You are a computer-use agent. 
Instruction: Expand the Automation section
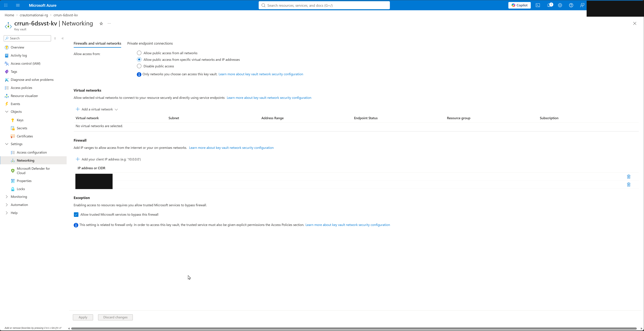pyautogui.click(x=7, y=205)
